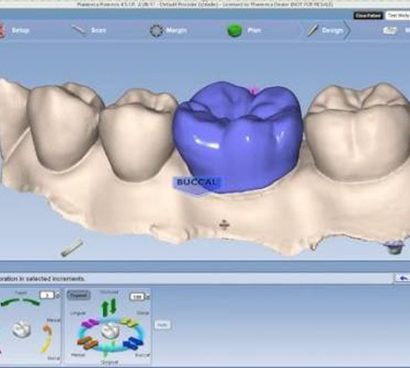Click the rotation increment value field
Viewport: 410px width, 368px height.
pos(47,295)
